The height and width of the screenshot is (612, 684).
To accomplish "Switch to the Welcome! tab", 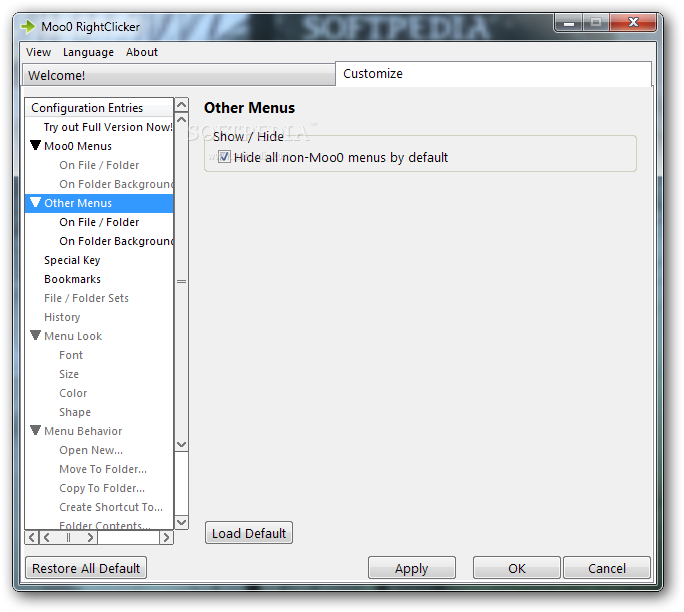I will coord(179,75).
